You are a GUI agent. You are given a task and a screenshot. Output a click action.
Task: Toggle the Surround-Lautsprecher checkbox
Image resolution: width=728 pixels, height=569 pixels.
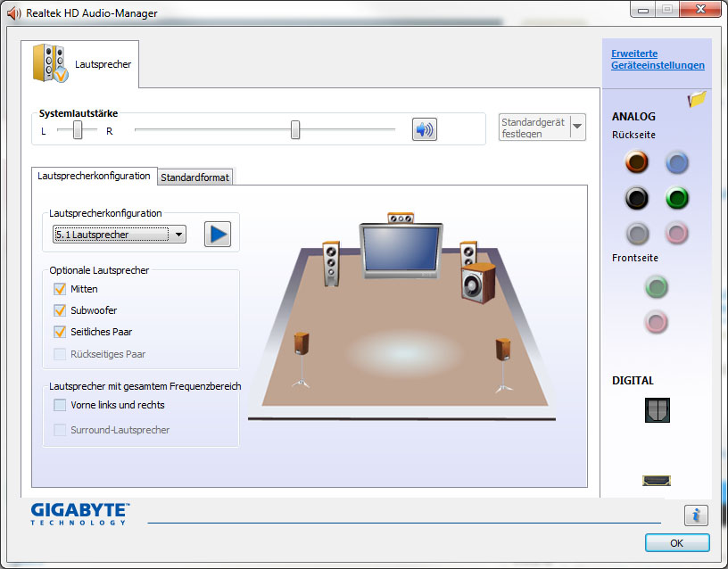(60, 430)
